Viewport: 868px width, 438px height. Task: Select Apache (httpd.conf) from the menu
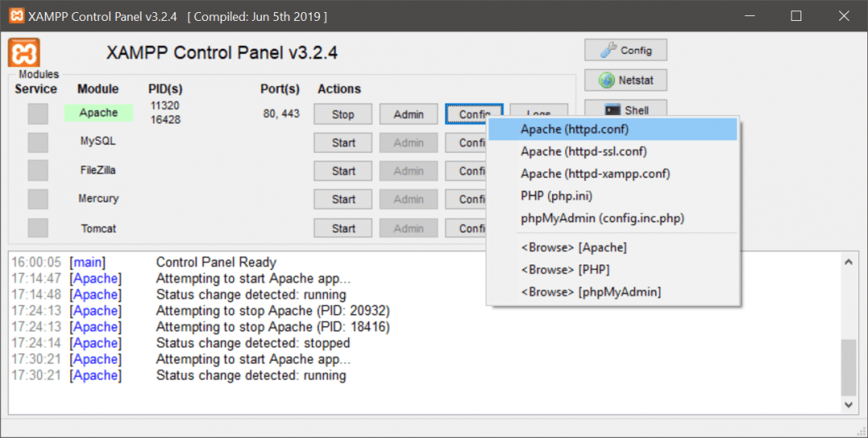point(574,129)
